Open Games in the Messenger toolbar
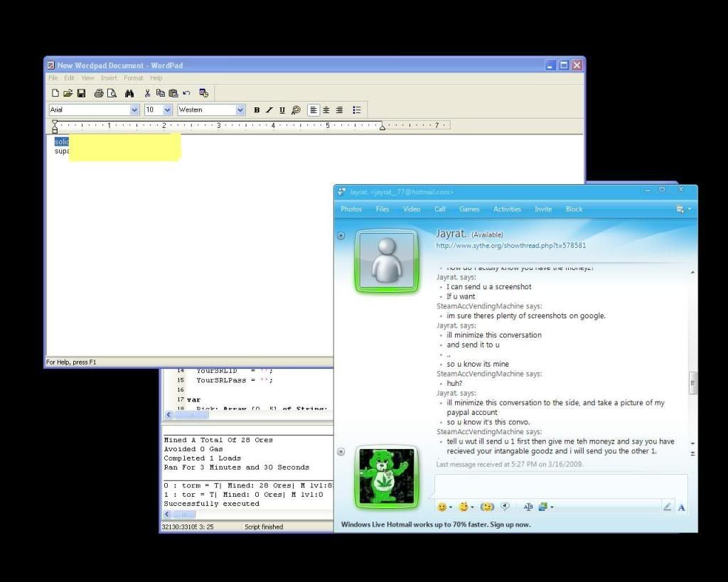Image resolution: width=728 pixels, height=582 pixels. [469, 210]
